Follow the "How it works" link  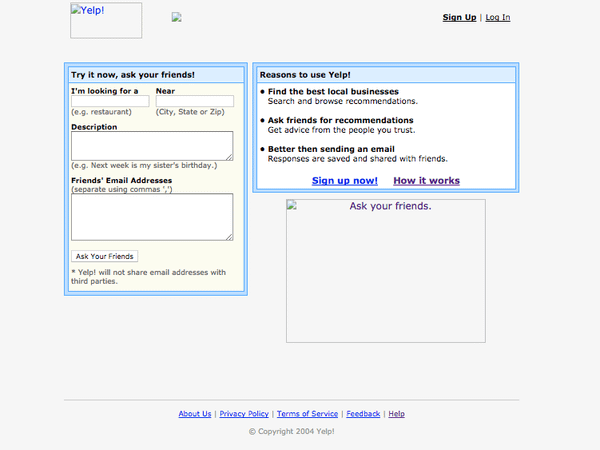click(426, 181)
